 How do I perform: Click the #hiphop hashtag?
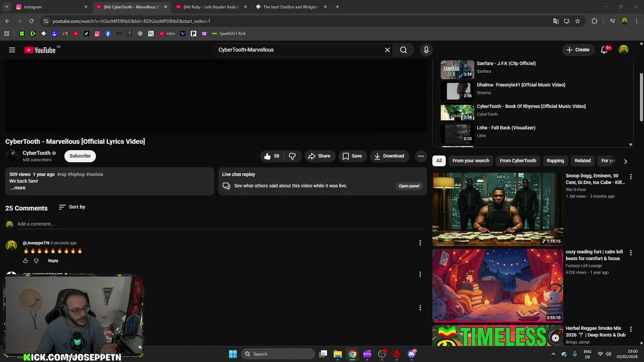point(76,174)
